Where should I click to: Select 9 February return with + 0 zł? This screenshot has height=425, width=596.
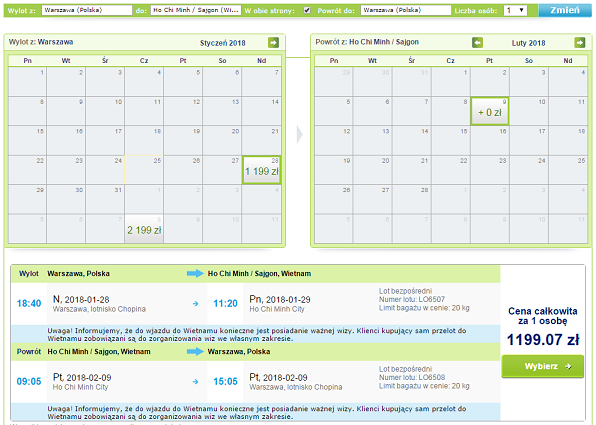(490, 111)
